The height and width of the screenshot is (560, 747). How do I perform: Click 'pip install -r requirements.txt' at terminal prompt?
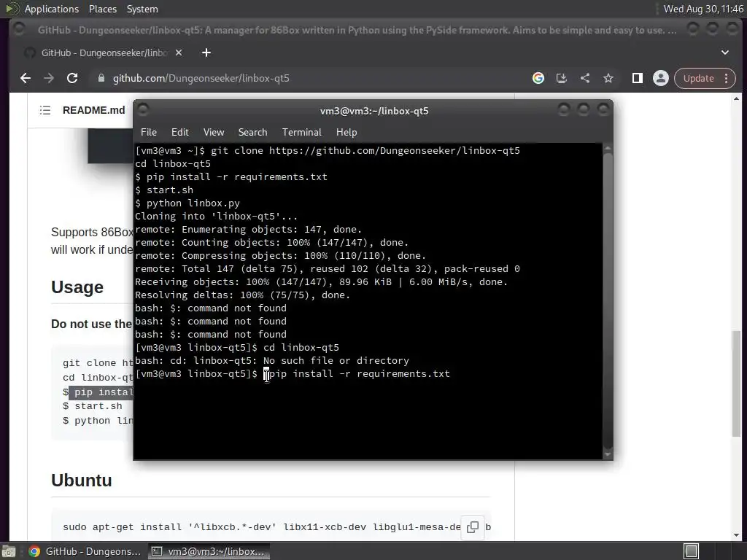[x=360, y=374]
